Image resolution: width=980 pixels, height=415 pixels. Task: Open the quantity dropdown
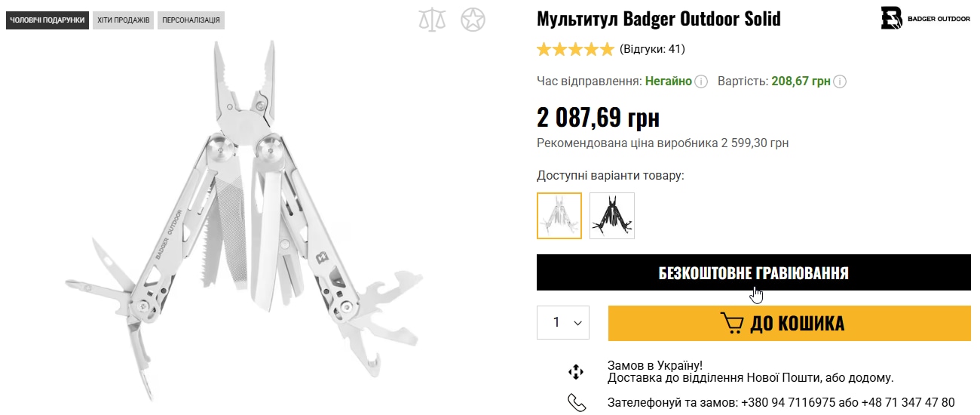pos(563,322)
